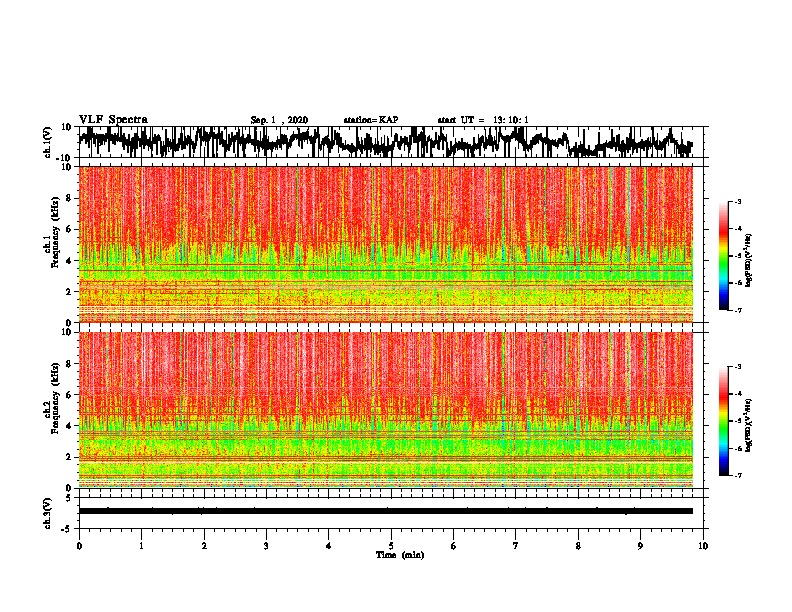Image resolution: width=792 pixels, height=612 pixels.
Task: Click the time axis tick label "9"
Action: 640,546
